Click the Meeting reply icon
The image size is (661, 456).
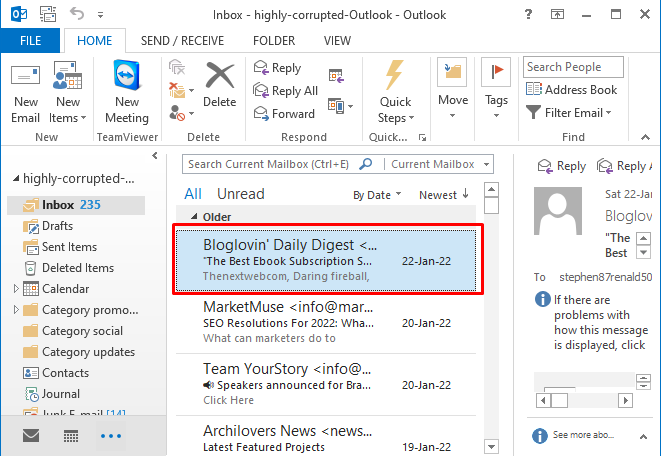click(x=336, y=76)
